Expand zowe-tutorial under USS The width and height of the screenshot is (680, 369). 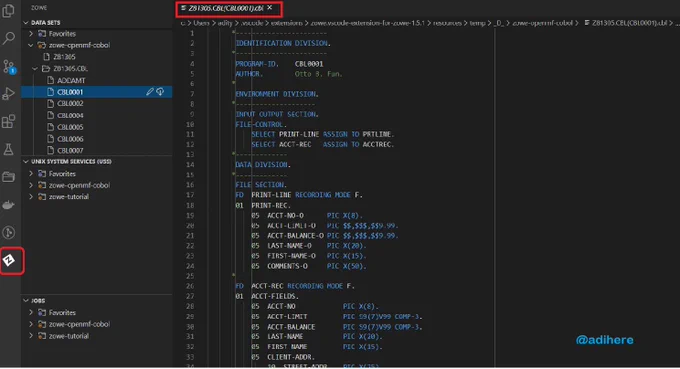click(31, 197)
